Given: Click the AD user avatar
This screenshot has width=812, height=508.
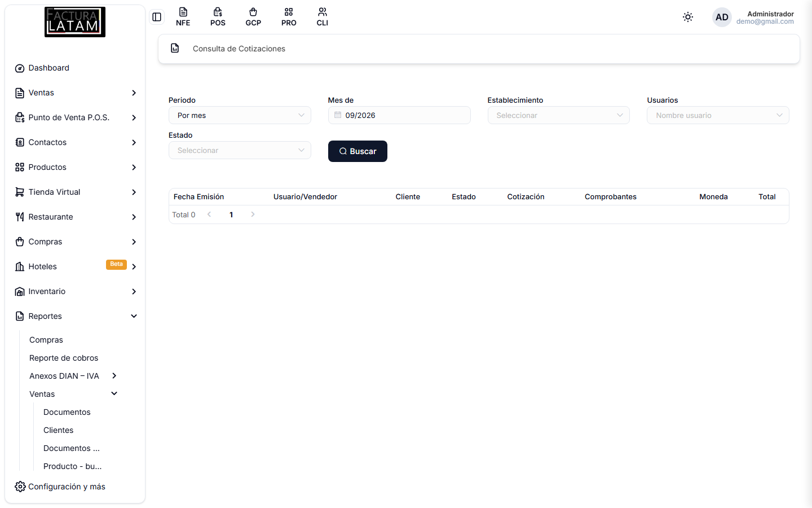Looking at the screenshot, I should click(x=722, y=17).
